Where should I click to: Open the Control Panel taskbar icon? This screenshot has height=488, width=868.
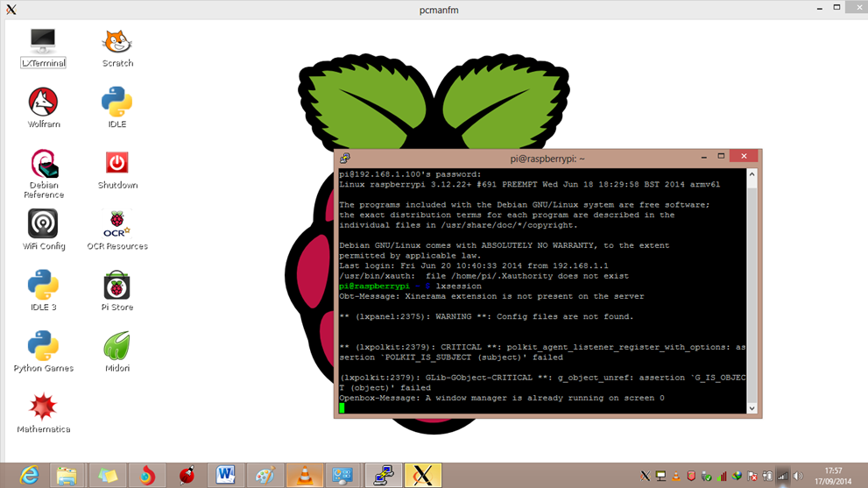click(342, 475)
